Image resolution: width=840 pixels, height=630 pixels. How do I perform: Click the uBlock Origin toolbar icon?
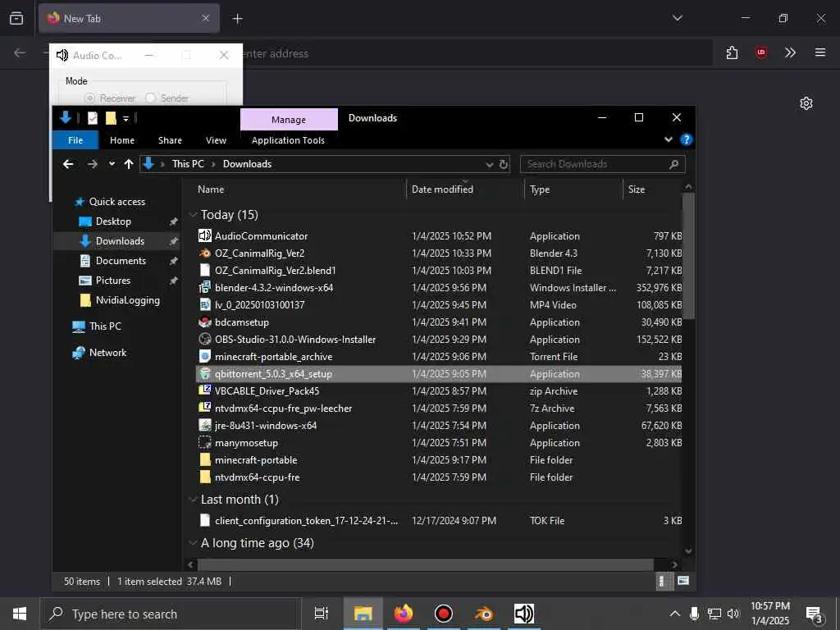point(760,52)
